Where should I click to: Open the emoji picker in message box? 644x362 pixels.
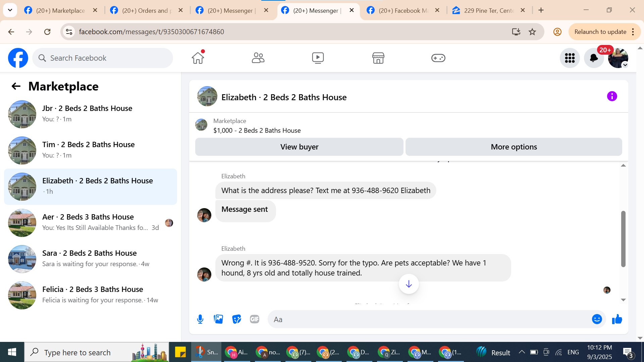[x=597, y=319]
